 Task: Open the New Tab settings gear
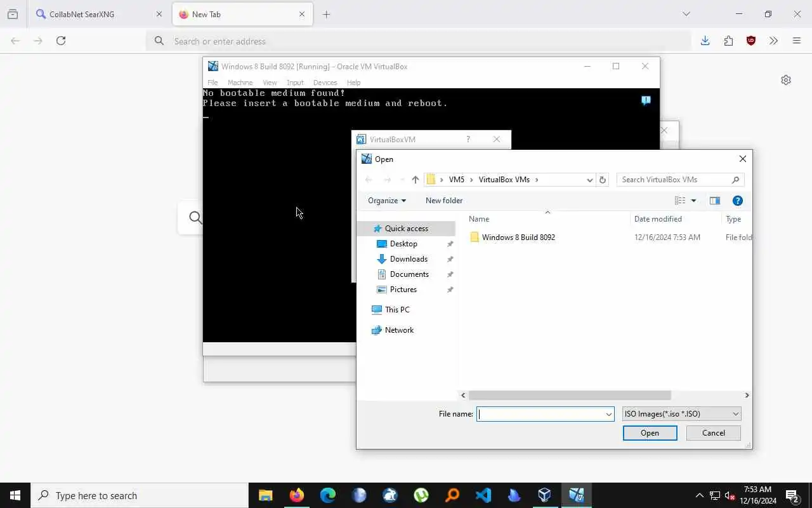[x=786, y=80]
